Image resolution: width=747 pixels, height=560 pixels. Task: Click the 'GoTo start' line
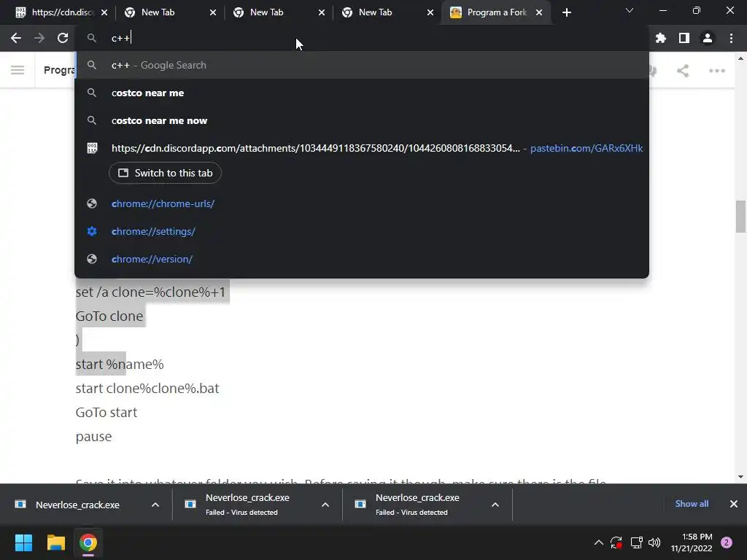[107, 413]
